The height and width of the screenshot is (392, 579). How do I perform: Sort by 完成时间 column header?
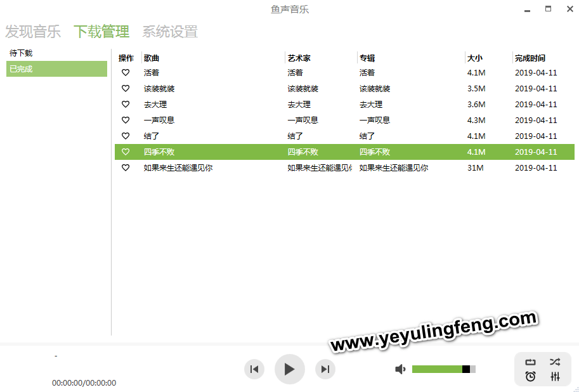(x=530, y=58)
